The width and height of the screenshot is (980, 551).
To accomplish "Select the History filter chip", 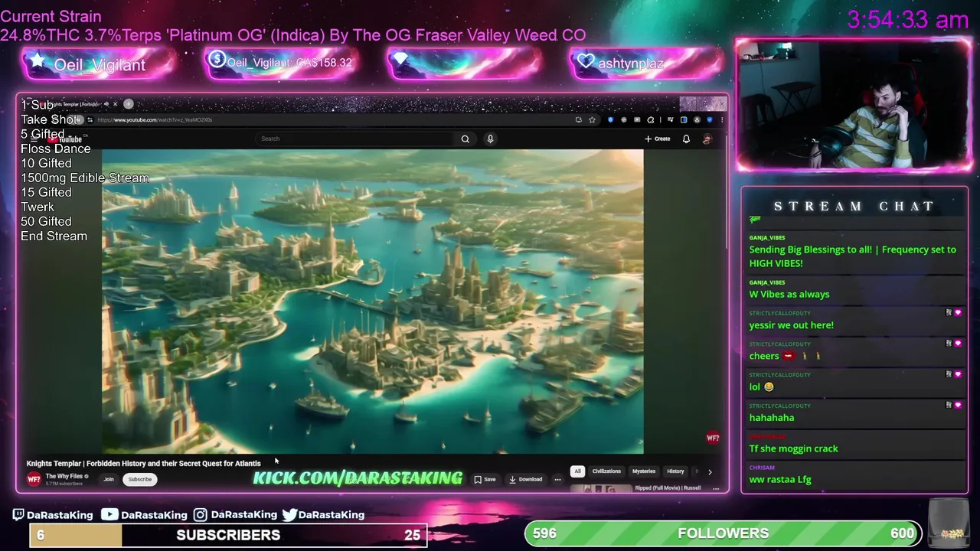I will click(675, 471).
